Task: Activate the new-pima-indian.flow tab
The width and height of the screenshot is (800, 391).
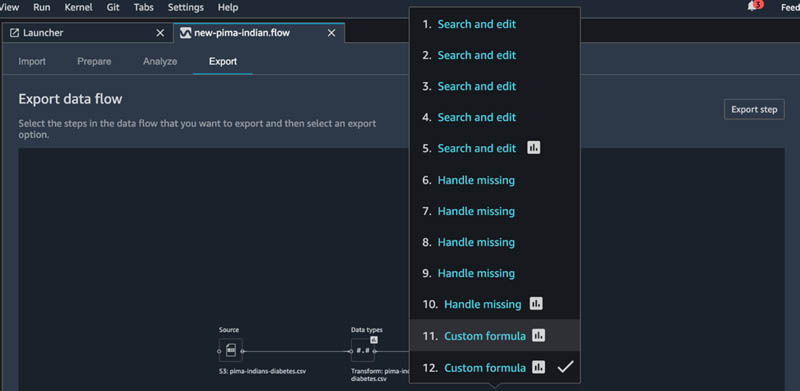Action: coord(259,33)
